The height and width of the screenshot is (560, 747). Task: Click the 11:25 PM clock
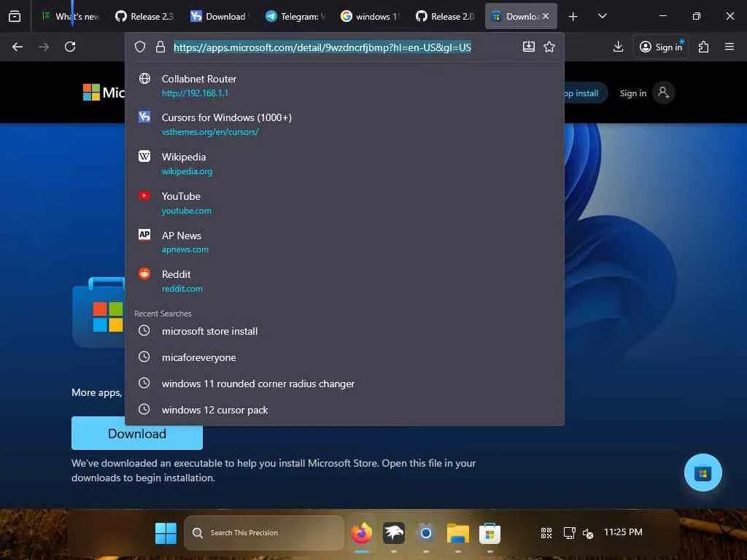[623, 532]
